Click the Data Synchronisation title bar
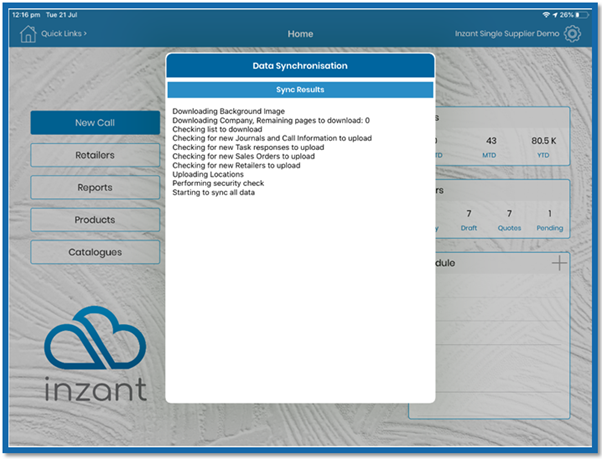Image resolution: width=602 pixels, height=459 pixels. pos(300,66)
